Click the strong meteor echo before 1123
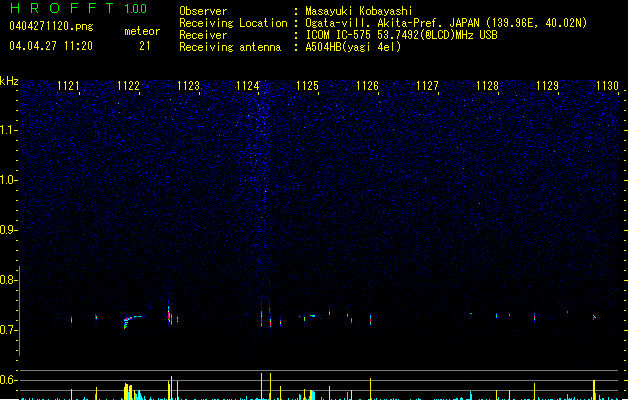 [x=170, y=314]
